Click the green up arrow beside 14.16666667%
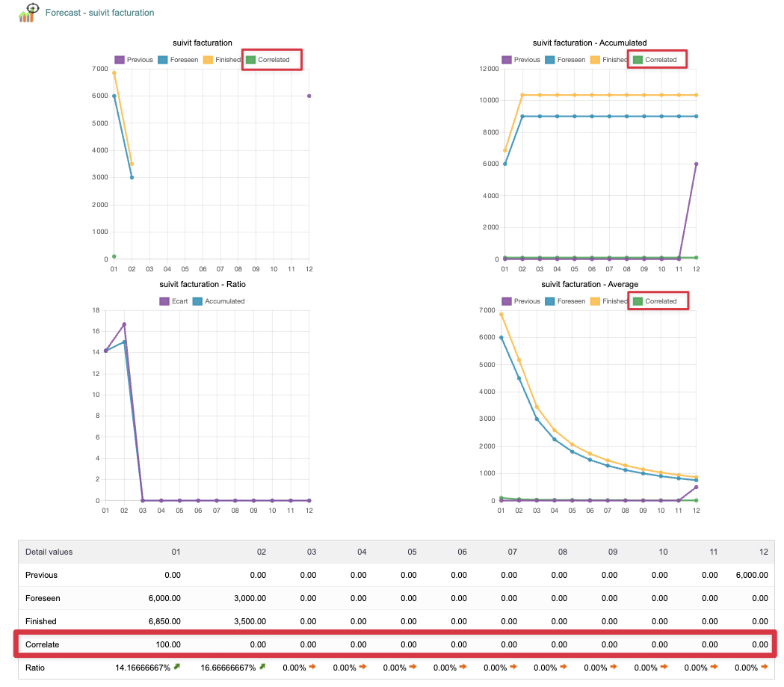Image resolution: width=784 pixels, height=687 pixels. pos(177,667)
